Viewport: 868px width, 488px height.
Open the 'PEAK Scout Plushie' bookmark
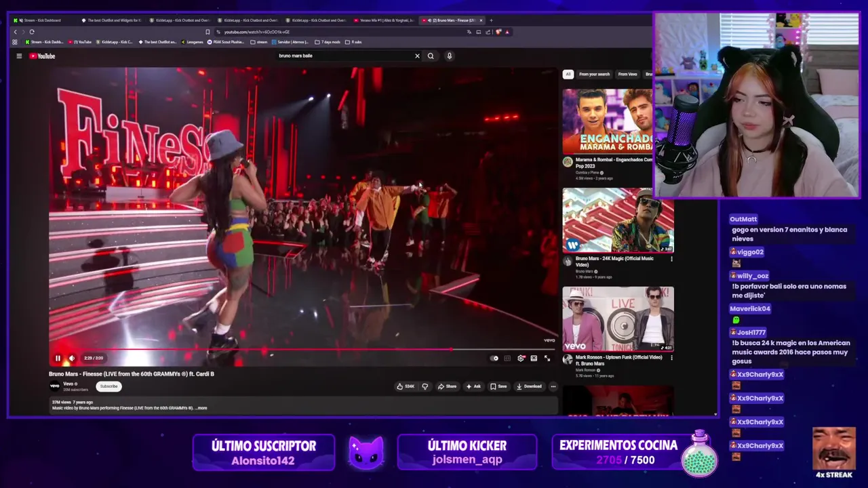pyautogui.click(x=226, y=42)
